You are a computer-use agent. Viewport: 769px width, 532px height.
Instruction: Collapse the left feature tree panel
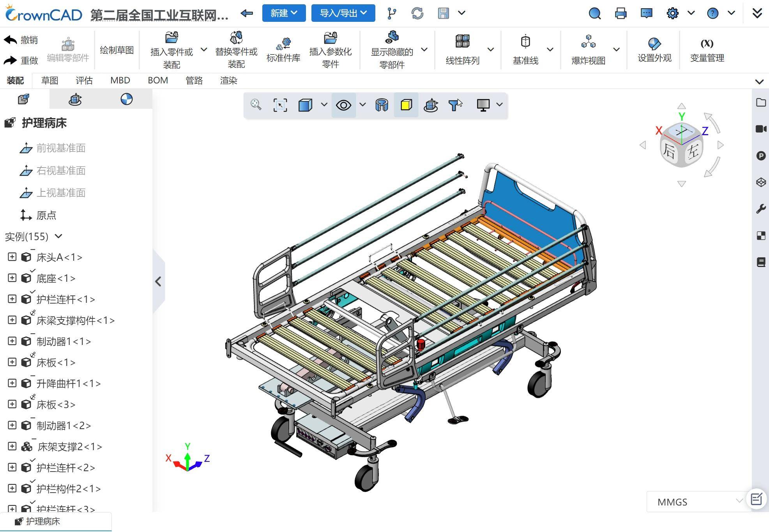tap(158, 281)
